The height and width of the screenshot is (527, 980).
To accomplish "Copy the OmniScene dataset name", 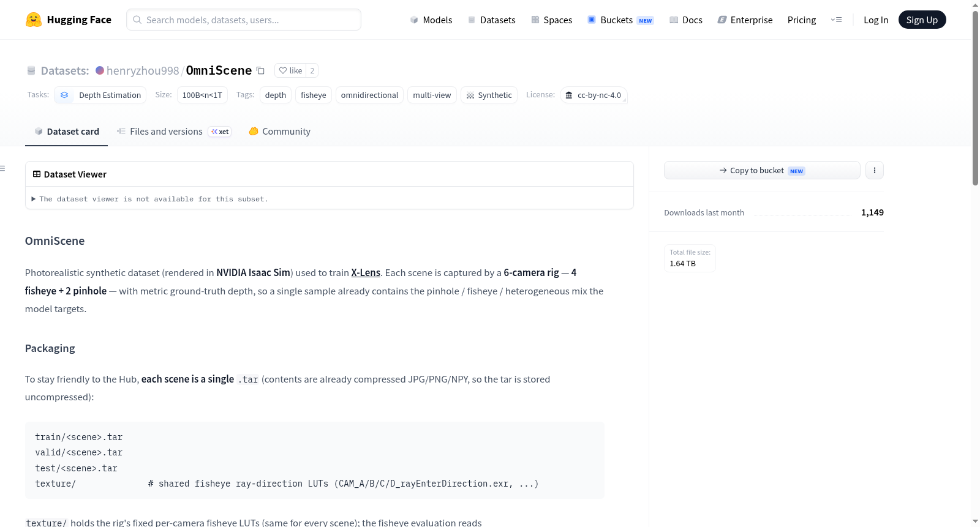I will point(260,70).
